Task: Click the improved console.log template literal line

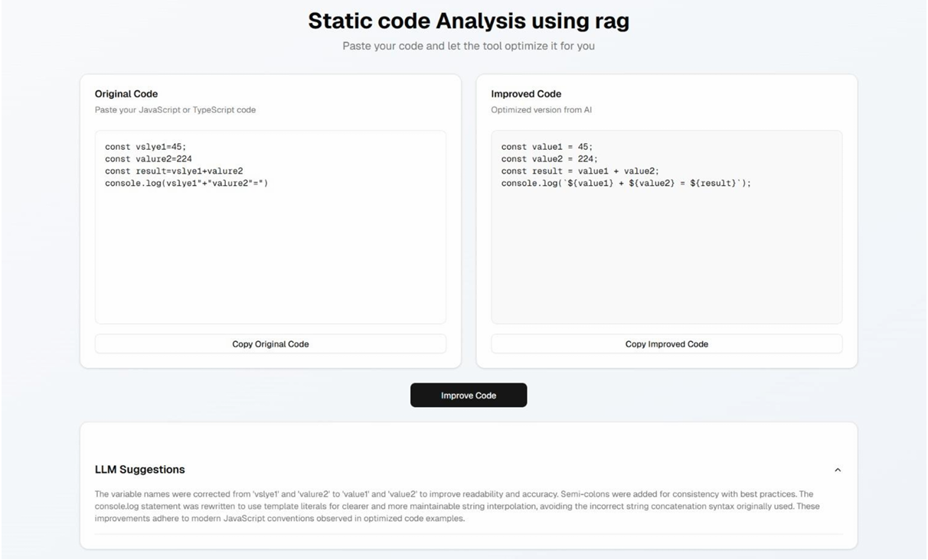Action: 626,184
